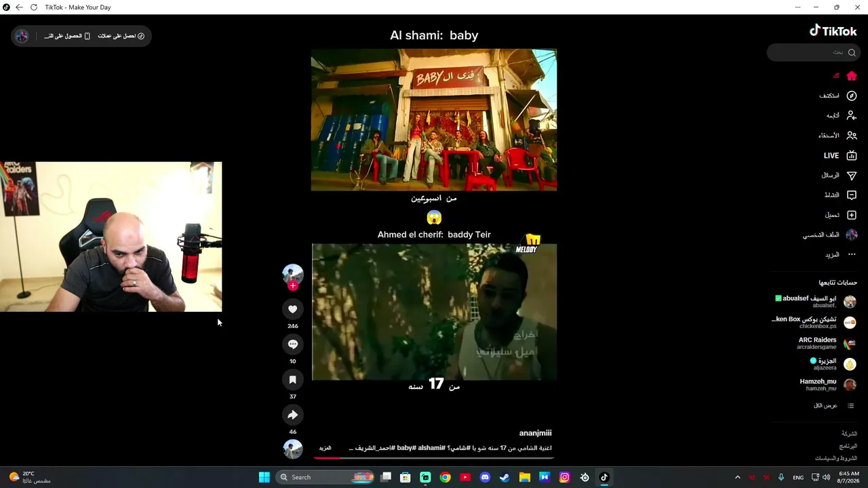Bookmark the video using the save icon

(x=293, y=380)
